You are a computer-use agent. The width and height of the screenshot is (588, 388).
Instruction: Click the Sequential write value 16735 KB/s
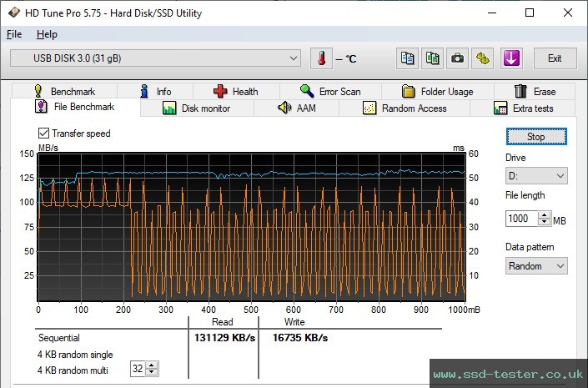click(x=300, y=338)
